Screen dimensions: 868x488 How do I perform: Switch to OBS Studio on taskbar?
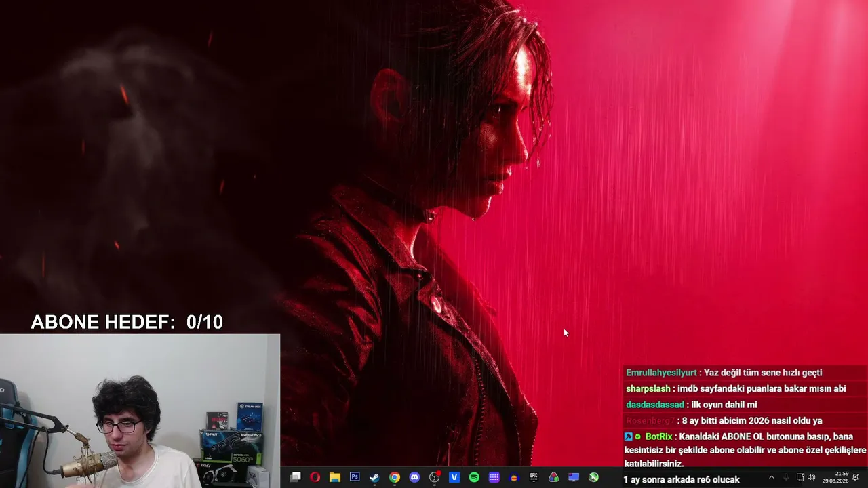pyautogui.click(x=435, y=477)
